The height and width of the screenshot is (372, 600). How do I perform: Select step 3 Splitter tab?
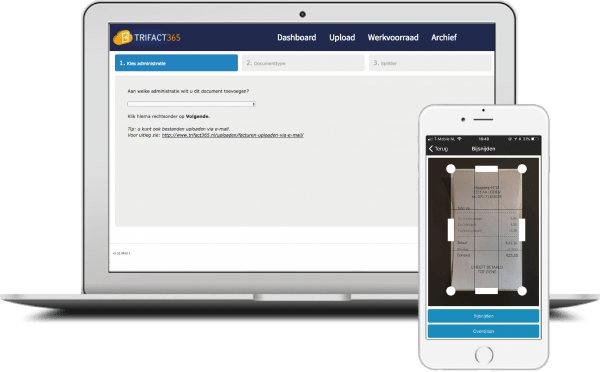click(430, 63)
